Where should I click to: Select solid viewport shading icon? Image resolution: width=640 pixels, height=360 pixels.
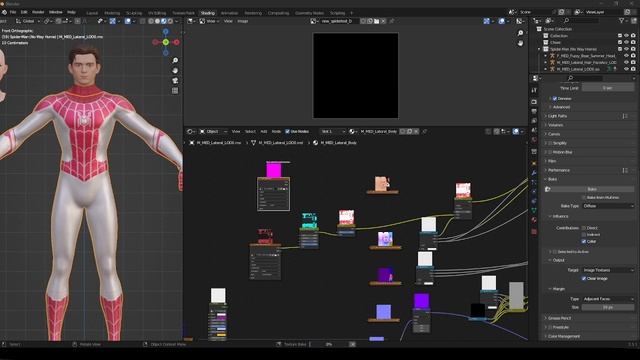coord(157,21)
